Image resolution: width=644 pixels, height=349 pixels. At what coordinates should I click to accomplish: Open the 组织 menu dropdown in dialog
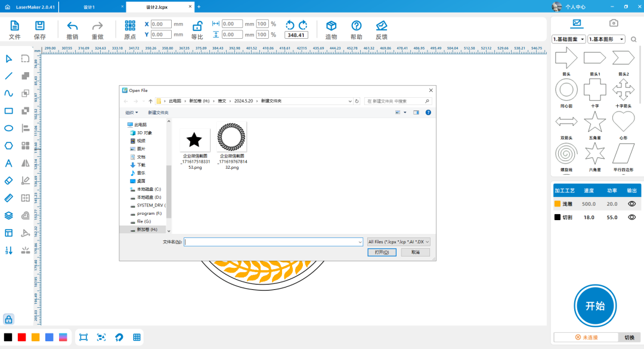(131, 112)
